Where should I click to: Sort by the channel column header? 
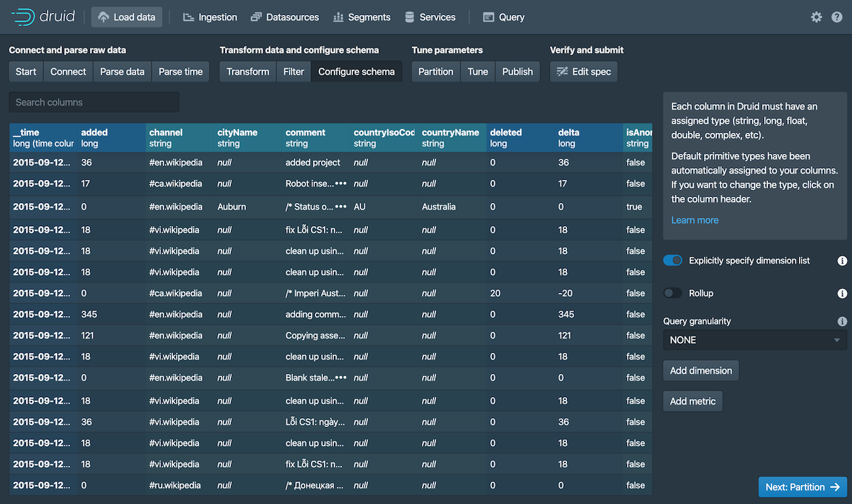(x=166, y=132)
